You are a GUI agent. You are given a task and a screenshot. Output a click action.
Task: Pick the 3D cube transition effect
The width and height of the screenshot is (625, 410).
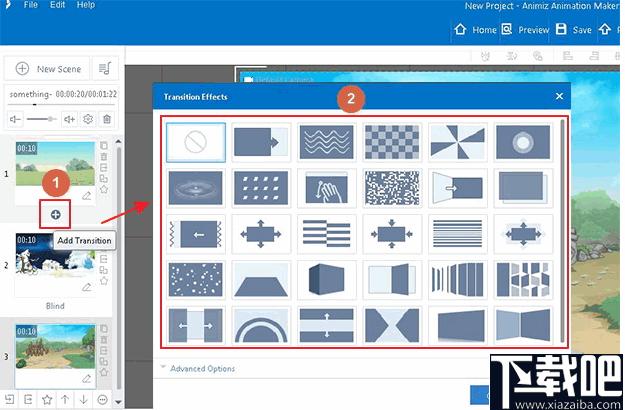click(x=326, y=280)
